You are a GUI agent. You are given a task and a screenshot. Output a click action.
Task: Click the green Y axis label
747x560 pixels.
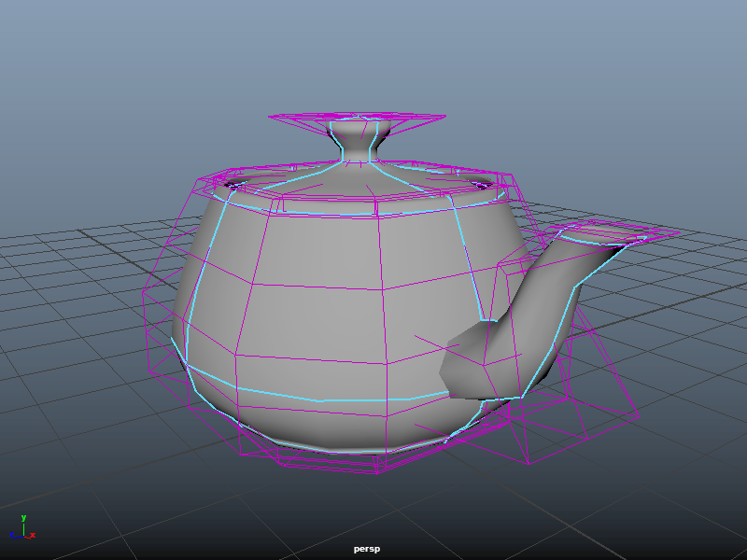[23, 517]
